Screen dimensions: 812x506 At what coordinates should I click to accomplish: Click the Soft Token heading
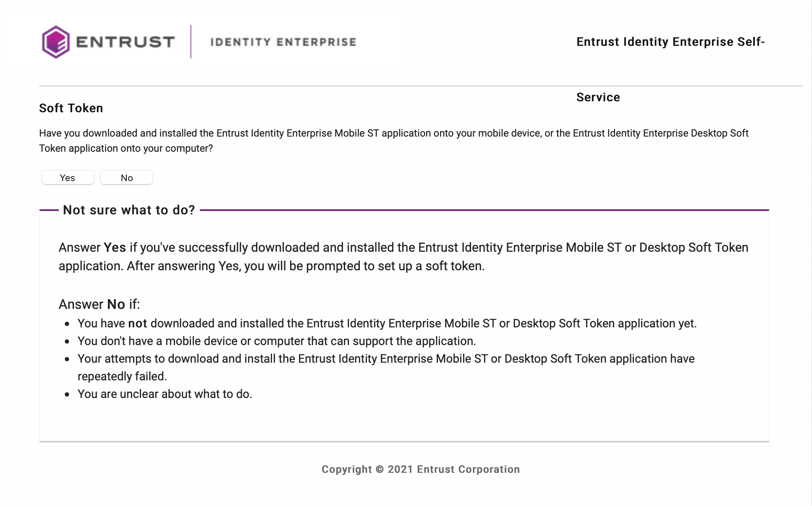71,108
